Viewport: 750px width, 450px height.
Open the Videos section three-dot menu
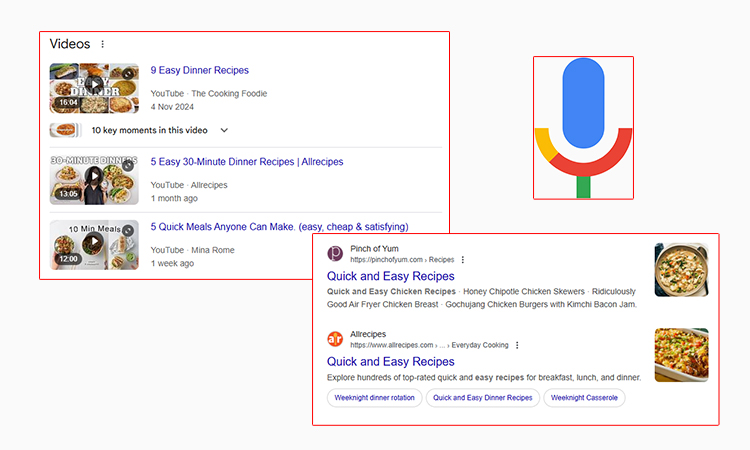pos(102,44)
